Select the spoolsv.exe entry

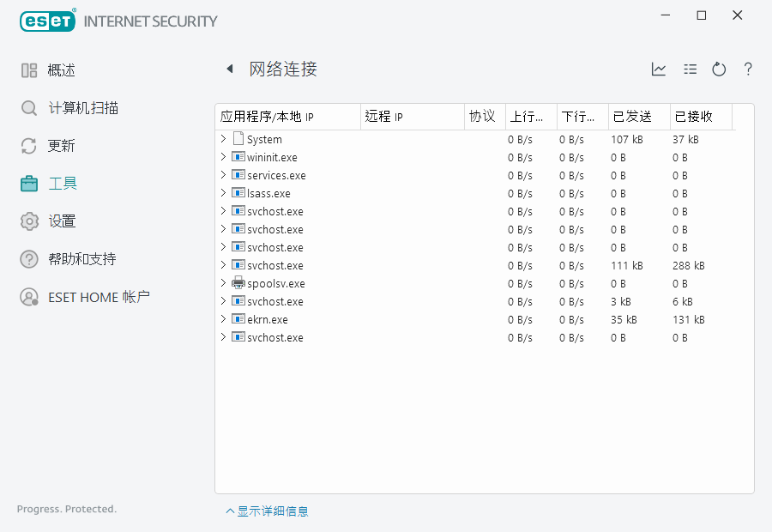click(x=276, y=284)
